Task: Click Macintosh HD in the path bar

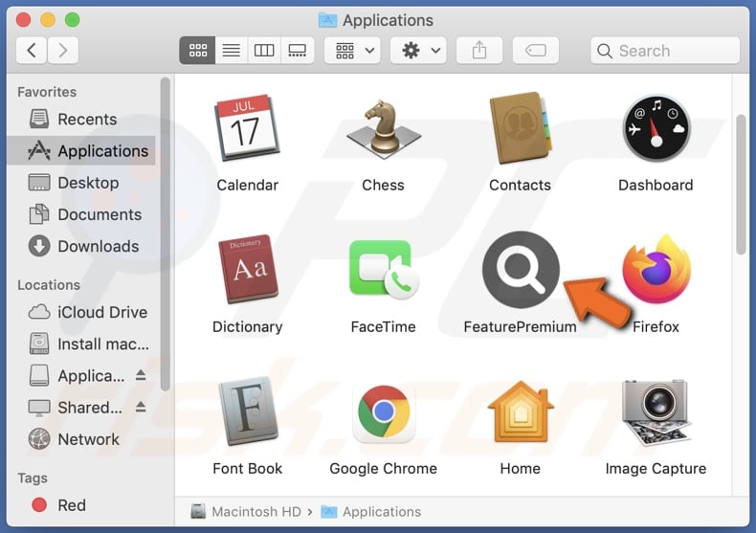Action: [246, 511]
